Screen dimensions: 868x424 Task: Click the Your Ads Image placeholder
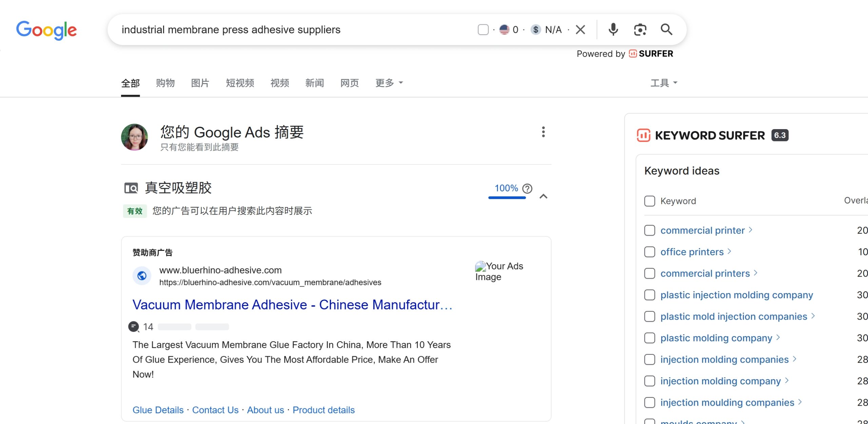tap(499, 271)
